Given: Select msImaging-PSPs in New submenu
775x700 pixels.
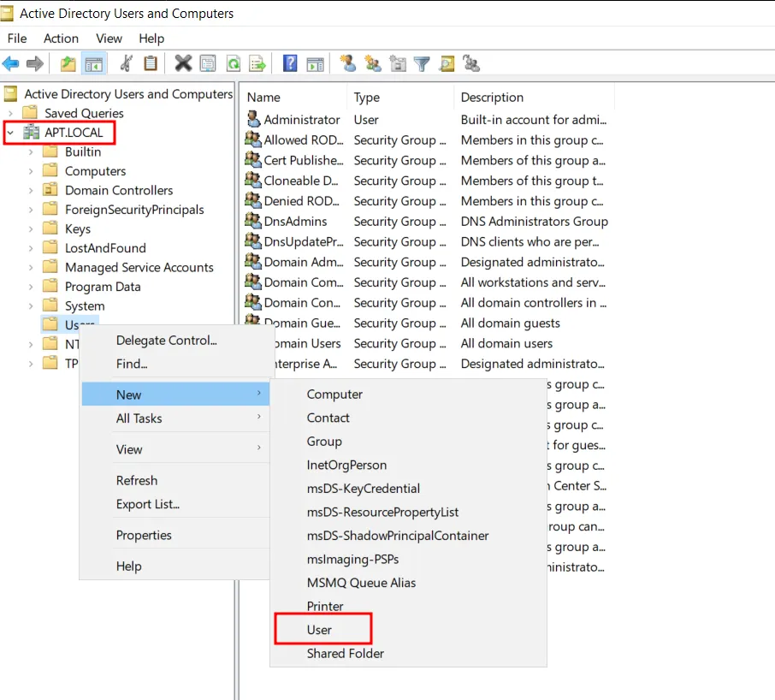Looking at the screenshot, I should (x=408, y=559).
